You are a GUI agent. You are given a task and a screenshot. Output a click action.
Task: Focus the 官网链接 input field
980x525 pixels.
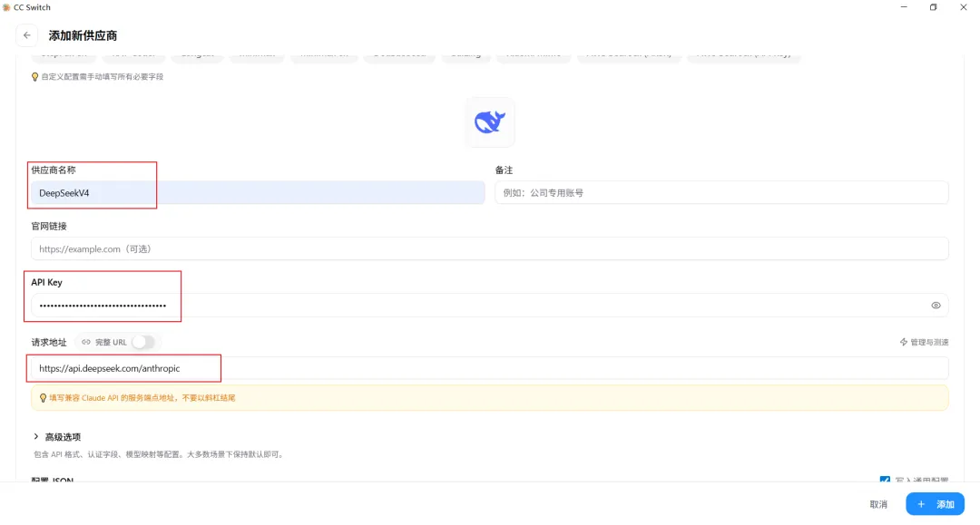(x=490, y=249)
